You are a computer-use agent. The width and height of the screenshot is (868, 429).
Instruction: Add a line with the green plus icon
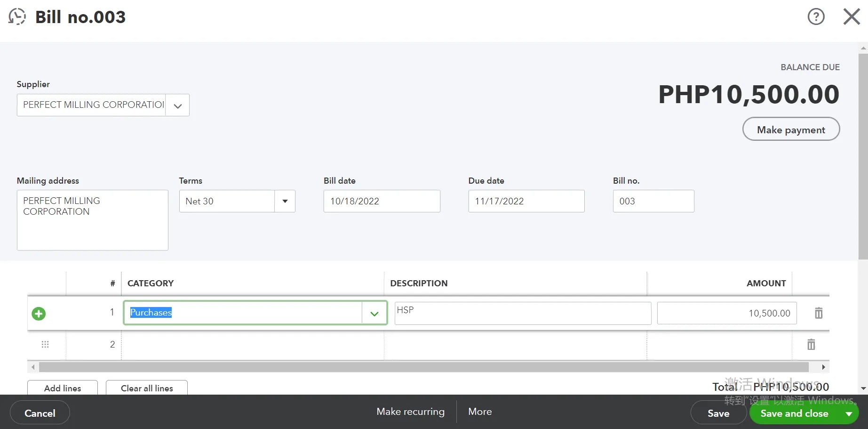coord(39,314)
